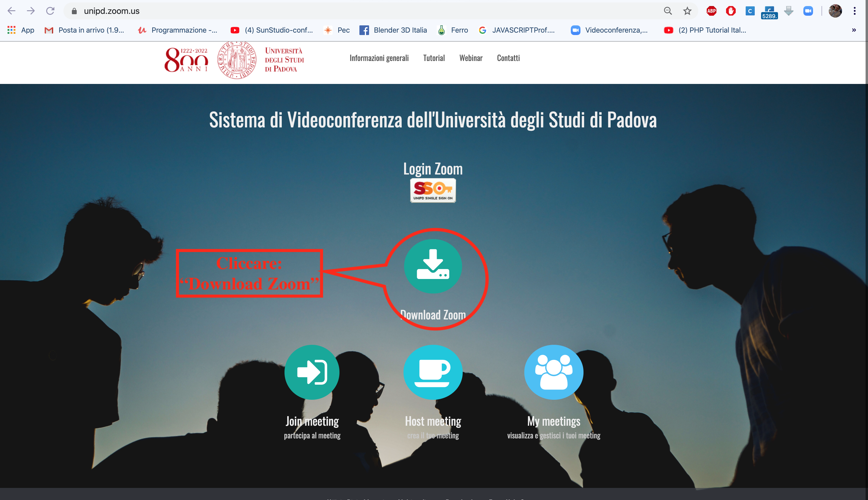Click the Join meeting arrow icon
The width and height of the screenshot is (868, 500).
[x=312, y=372]
